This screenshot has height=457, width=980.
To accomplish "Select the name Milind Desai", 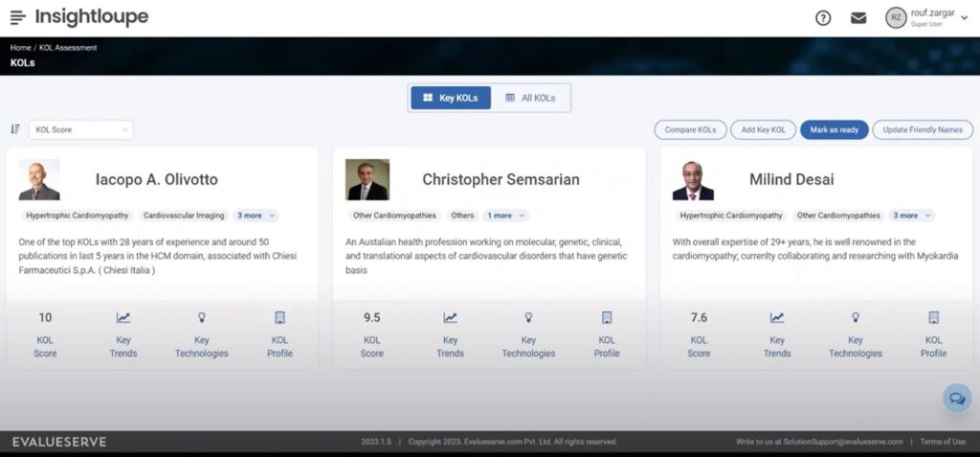I will pyautogui.click(x=791, y=180).
